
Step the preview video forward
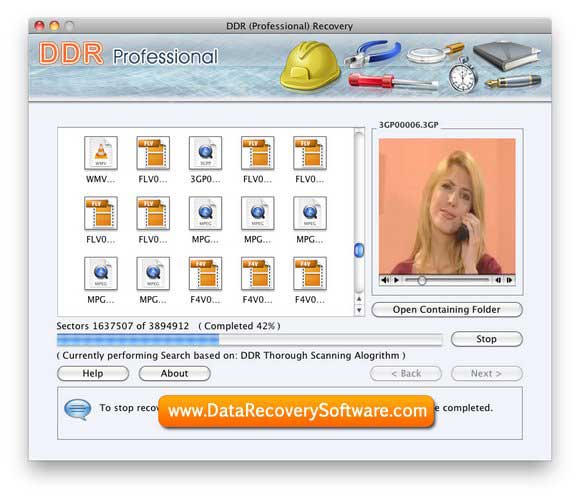click(x=509, y=280)
